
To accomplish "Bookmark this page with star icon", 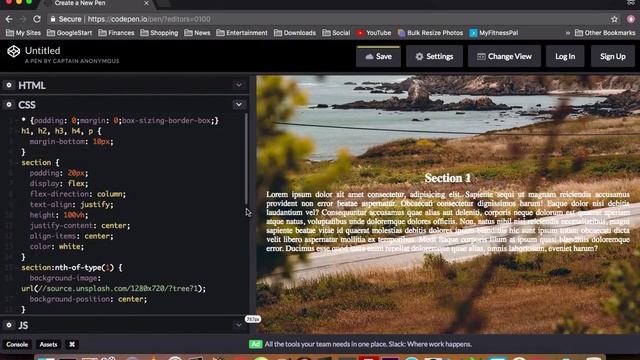I will click(x=614, y=19).
